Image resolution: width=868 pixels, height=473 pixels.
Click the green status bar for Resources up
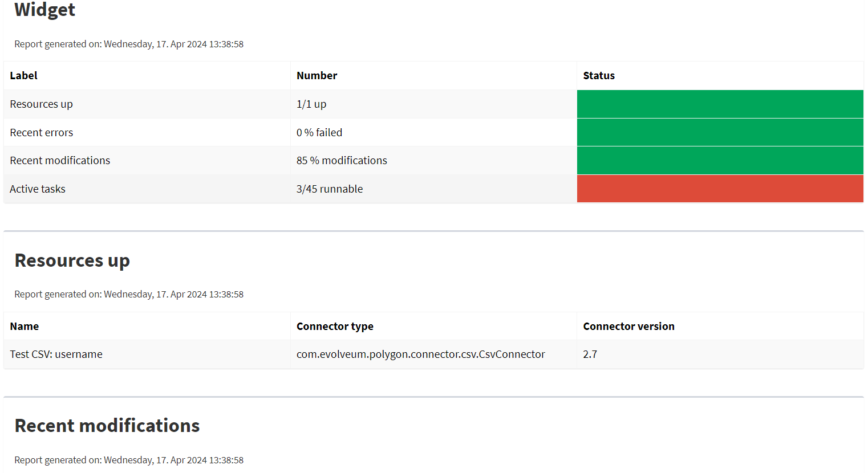[x=720, y=104]
